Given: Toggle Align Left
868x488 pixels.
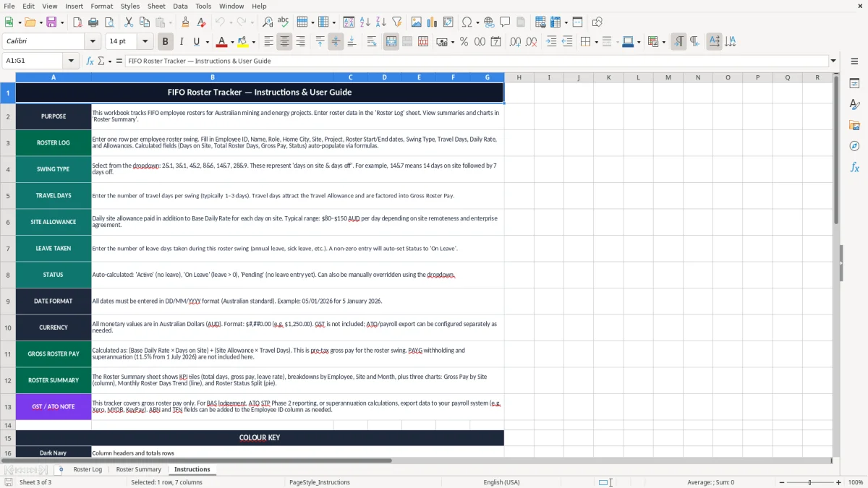Looking at the screenshot, I should coord(268,42).
